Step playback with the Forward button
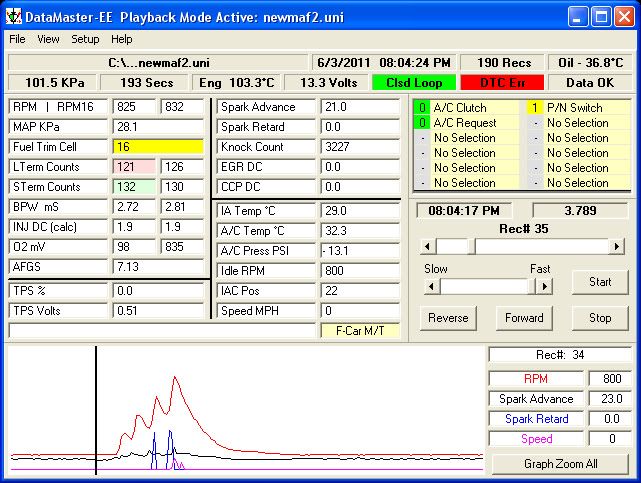Viewport: 641px width, 483px height. click(x=523, y=318)
